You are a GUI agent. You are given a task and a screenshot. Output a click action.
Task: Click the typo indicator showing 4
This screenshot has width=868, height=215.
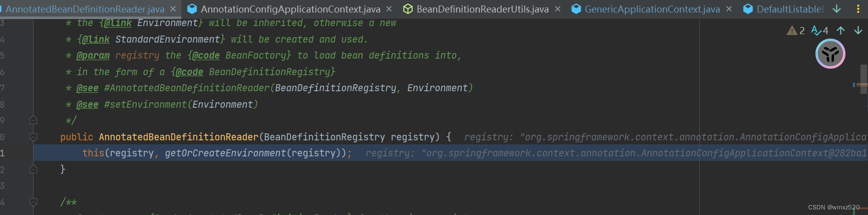[x=819, y=31]
